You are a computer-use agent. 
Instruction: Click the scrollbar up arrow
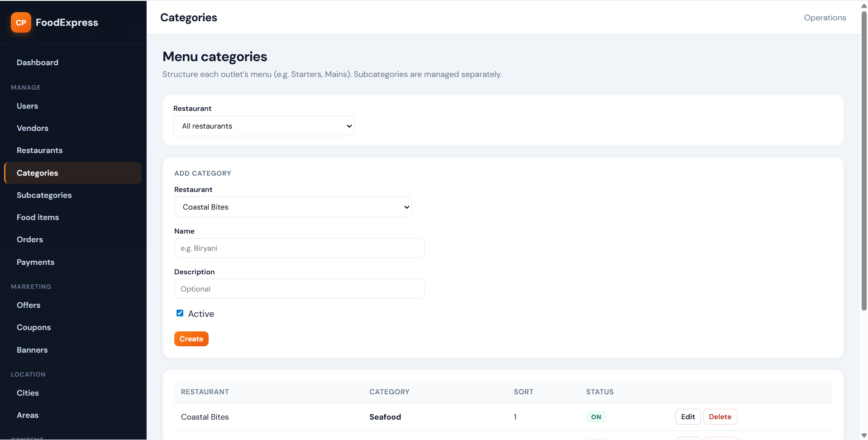click(864, 5)
